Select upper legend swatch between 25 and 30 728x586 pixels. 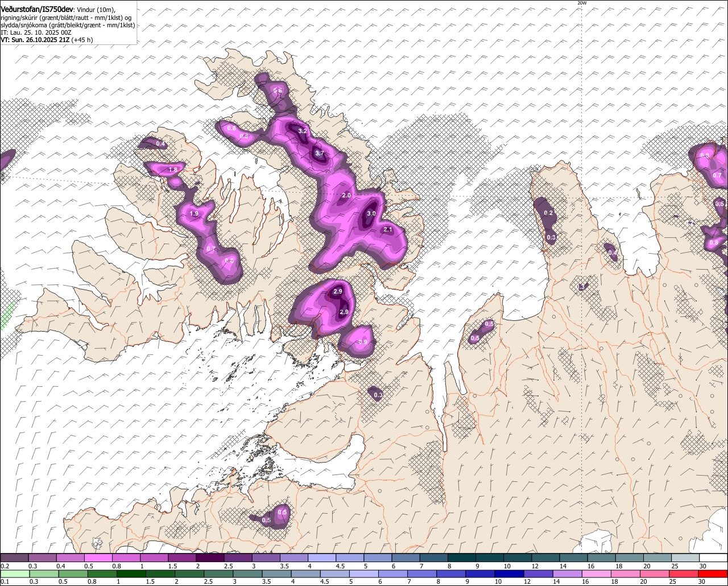686,558
